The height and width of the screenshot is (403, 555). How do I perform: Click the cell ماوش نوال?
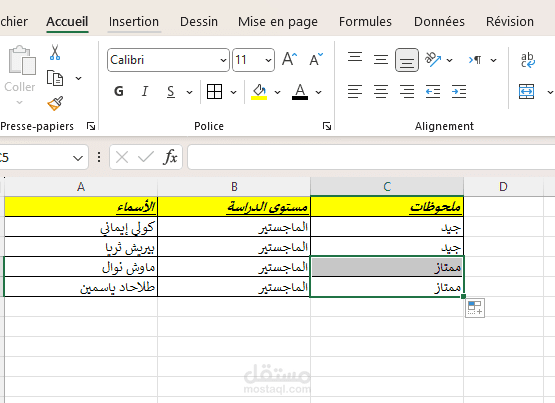pos(81,267)
